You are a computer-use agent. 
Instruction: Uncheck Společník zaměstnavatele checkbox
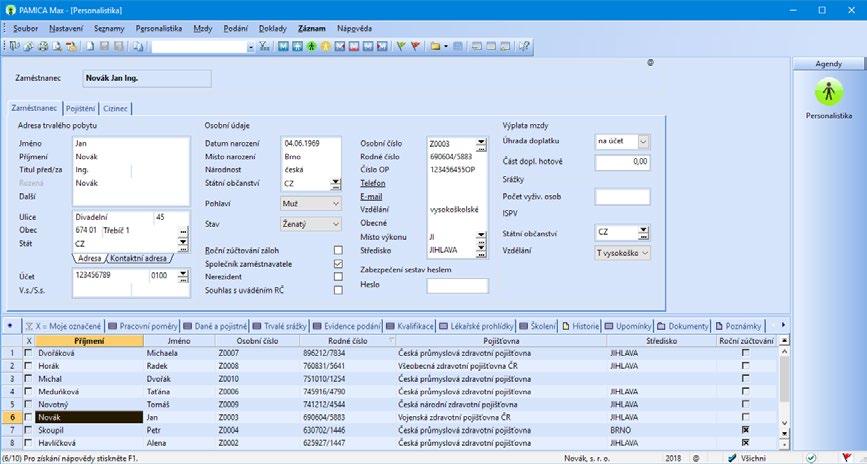click(338, 264)
